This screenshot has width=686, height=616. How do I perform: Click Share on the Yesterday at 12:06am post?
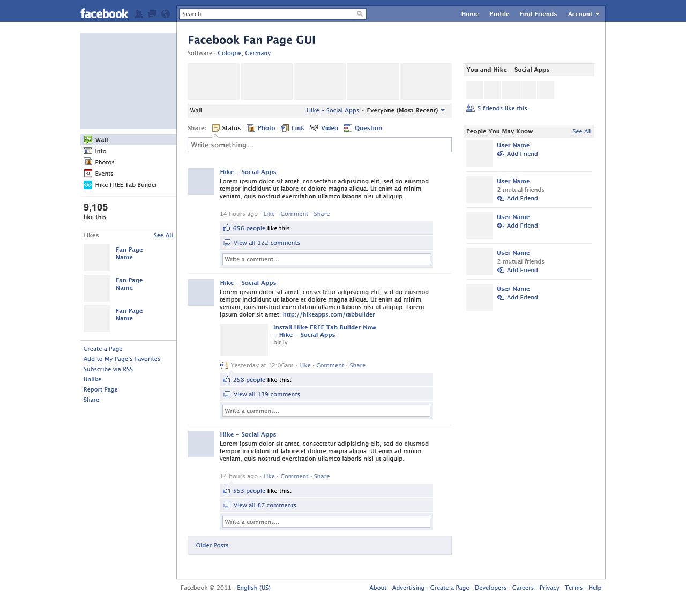[x=357, y=365]
